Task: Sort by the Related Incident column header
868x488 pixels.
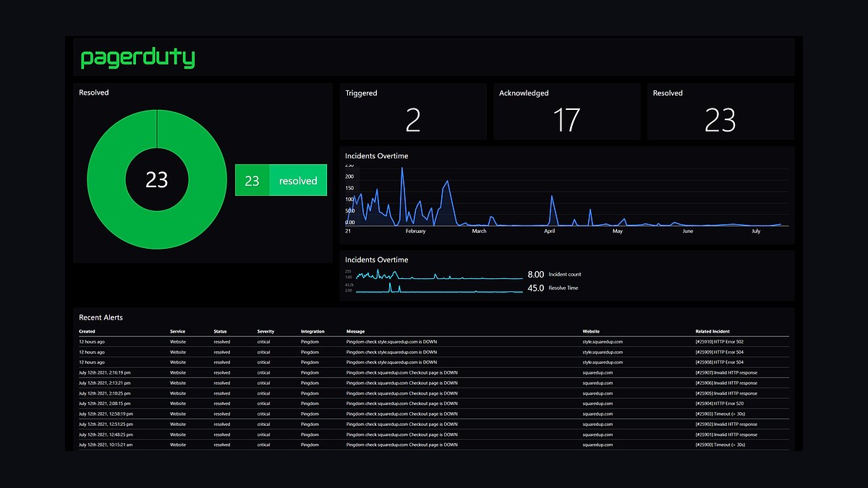Action: tap(714, 332)
